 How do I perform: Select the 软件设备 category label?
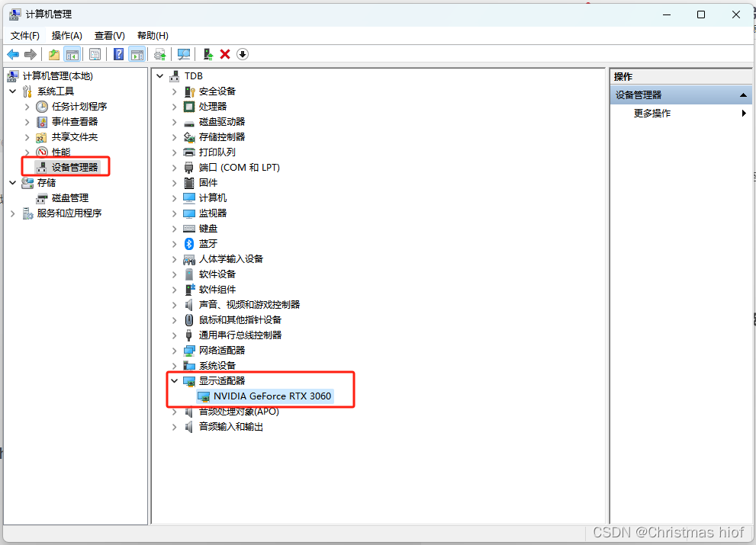[217, 274]
